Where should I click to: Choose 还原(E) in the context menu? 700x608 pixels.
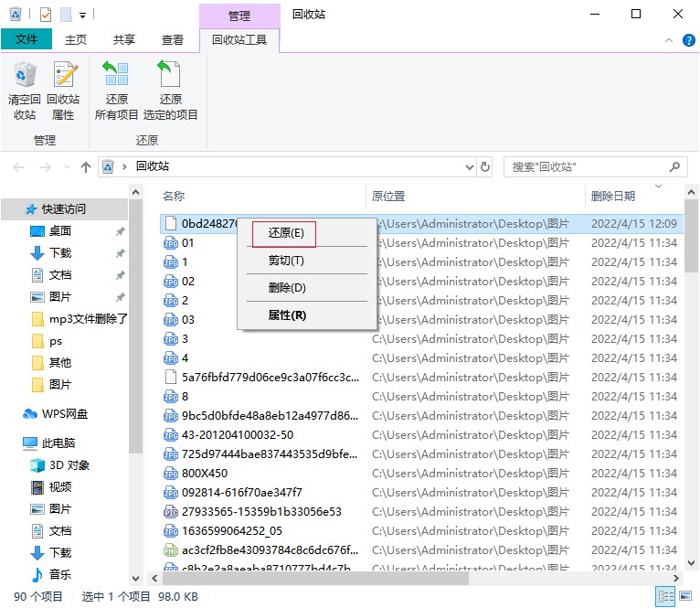coord(286,233)
